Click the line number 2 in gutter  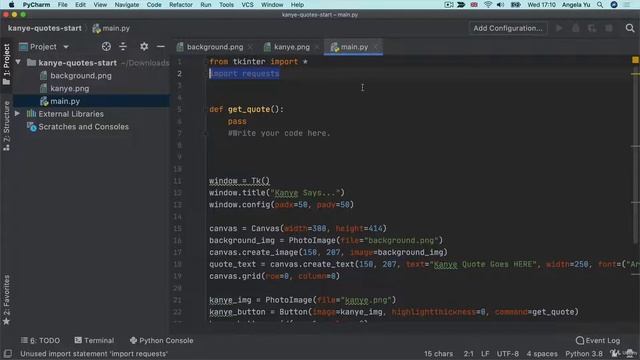point(180,73)
